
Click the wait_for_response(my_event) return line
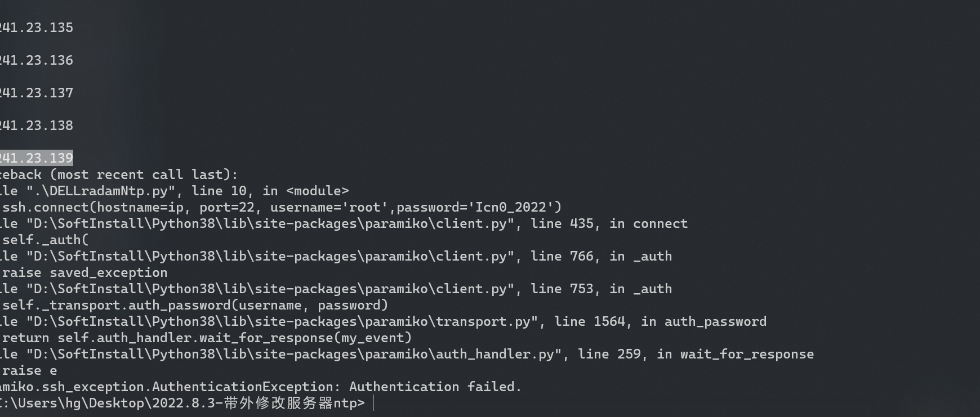[207, 338]
